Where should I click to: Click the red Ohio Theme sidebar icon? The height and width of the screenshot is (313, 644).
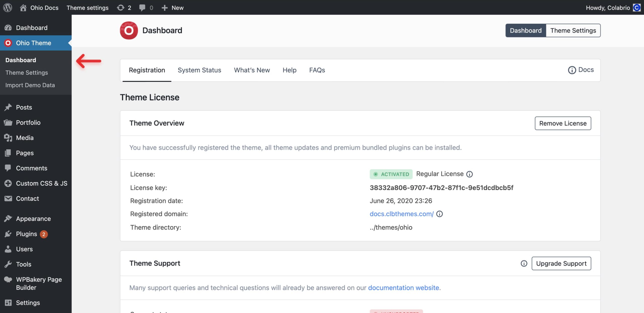(x=8, y=43)
